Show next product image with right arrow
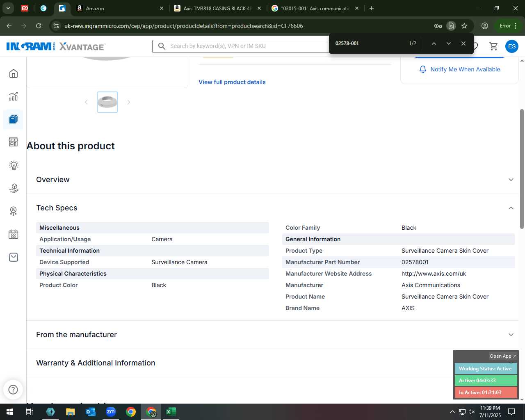Screen dimensions: 525x420 tap(128, 102)
